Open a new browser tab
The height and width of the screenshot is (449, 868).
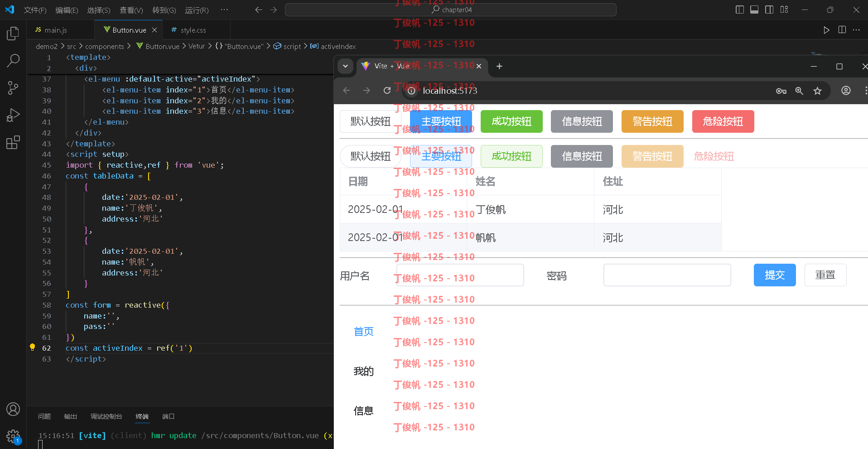coord(499,66)
